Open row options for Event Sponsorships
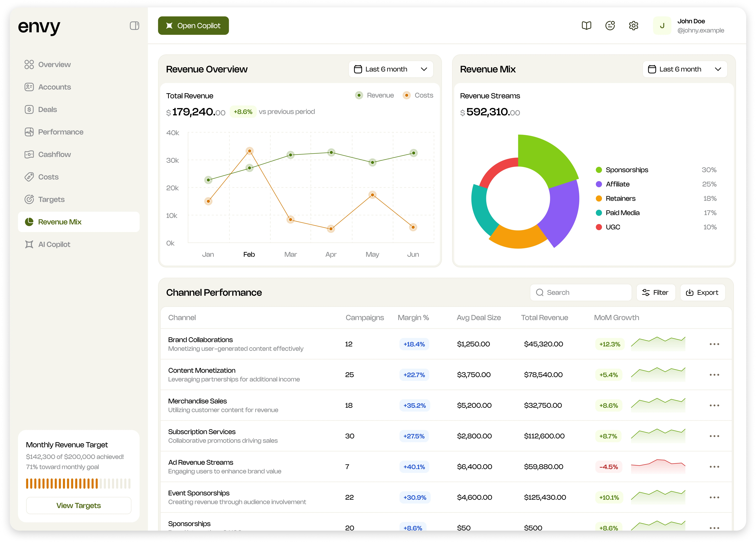Image resolution: width=756 pixels, height=543 pixels. coord(714,497)
